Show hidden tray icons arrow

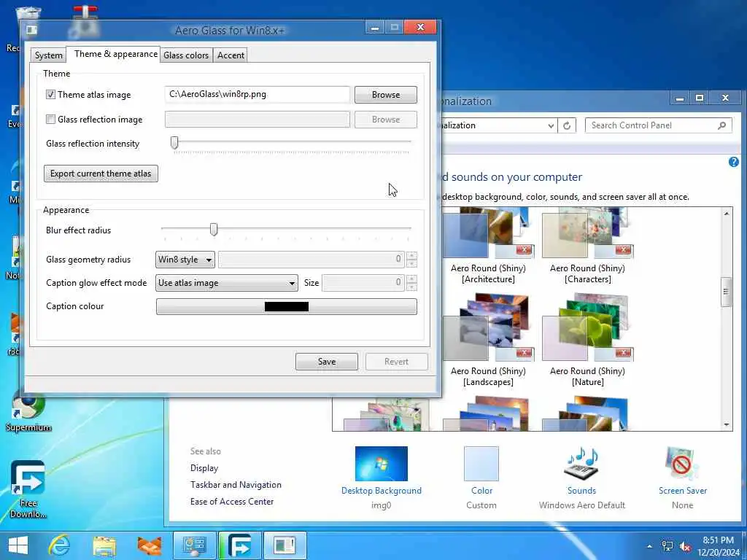[649, 546]
